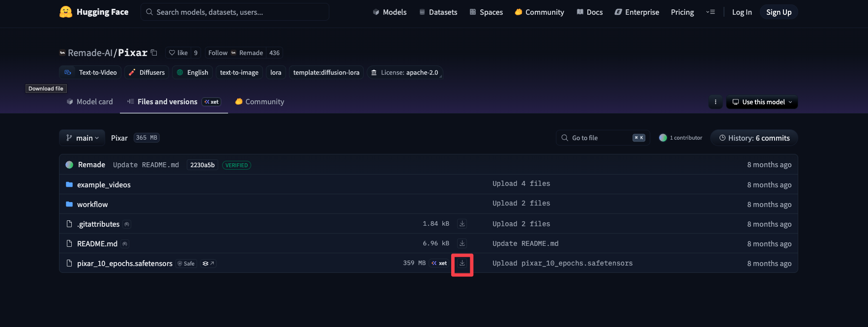View the 1 contributor list
The image size is (868, 327).
point(681,138)
